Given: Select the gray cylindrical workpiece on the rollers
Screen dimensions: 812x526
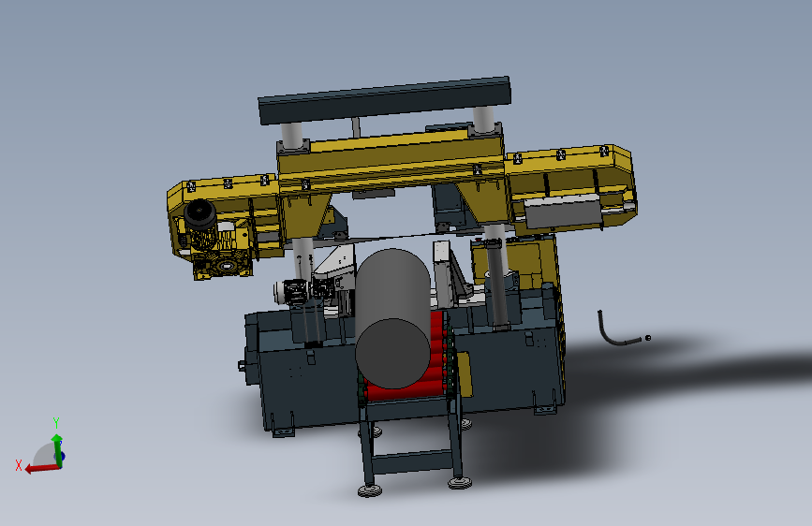Looking at the screenshot, I should click(392, 317).
